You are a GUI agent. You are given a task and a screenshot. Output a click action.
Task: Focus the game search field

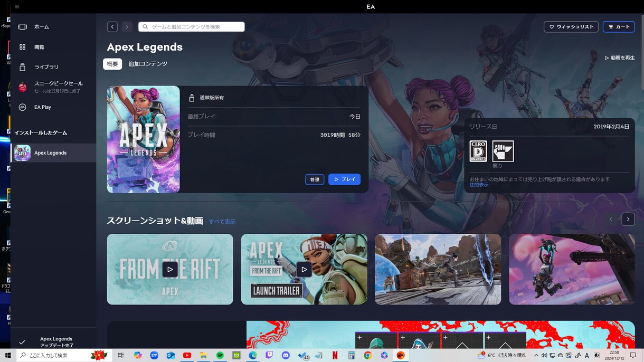click(192, 26)
